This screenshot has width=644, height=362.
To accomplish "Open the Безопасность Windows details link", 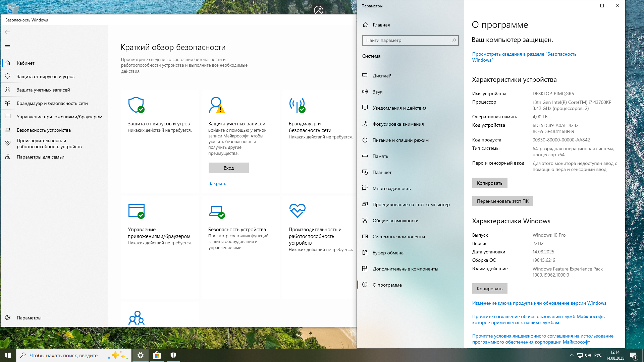I will coord(524,57).
